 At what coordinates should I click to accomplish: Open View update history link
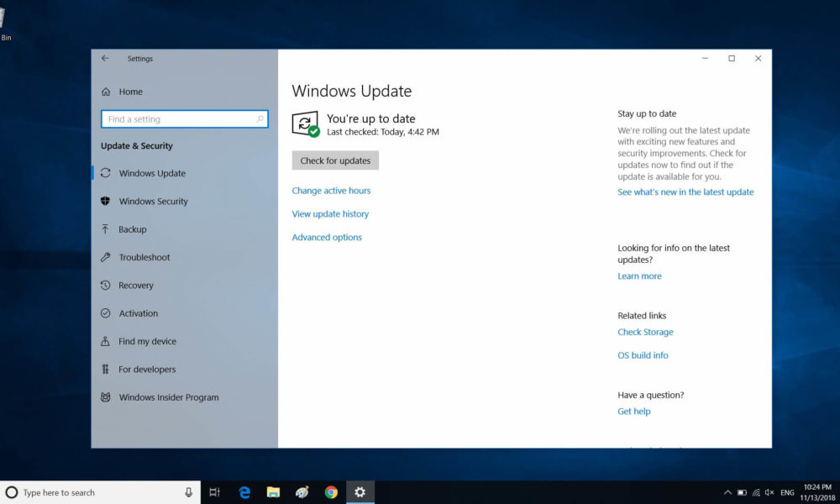click(x=330, y=213)
